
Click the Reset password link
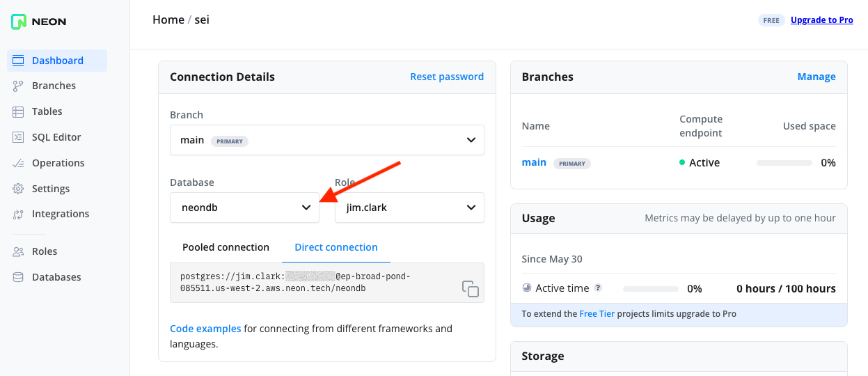(447, 77)
